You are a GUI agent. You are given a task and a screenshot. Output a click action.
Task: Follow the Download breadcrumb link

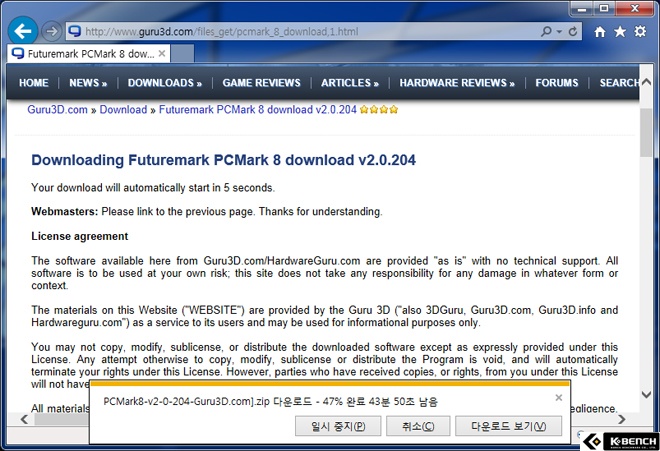coord(123,110)
